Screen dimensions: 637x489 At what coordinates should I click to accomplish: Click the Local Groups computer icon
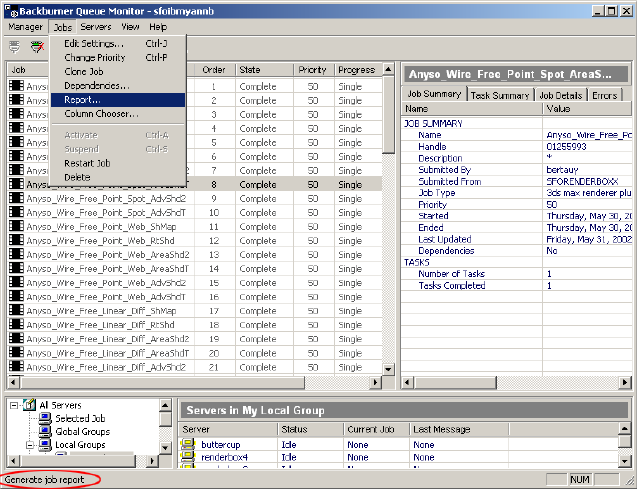coord(46,445)
